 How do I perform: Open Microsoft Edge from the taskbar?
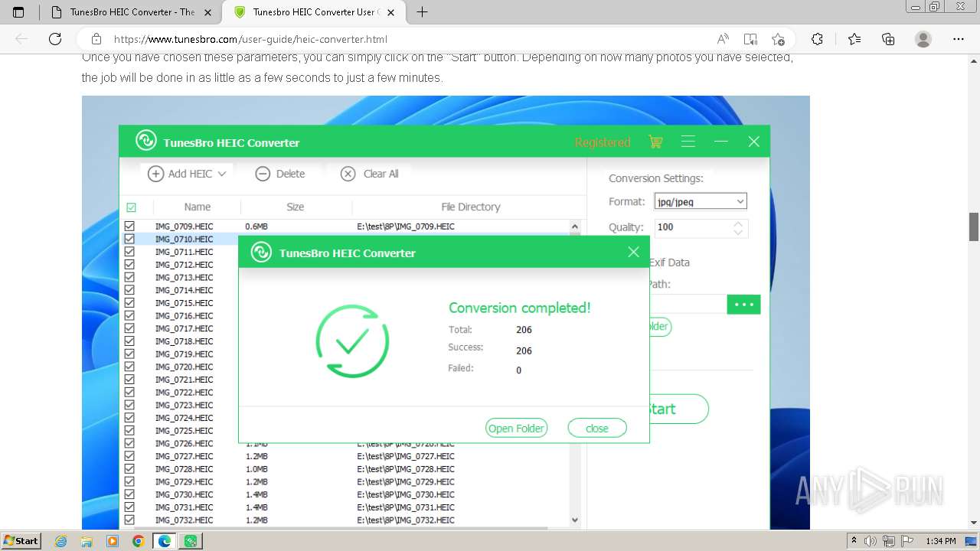tap(164, 541)
